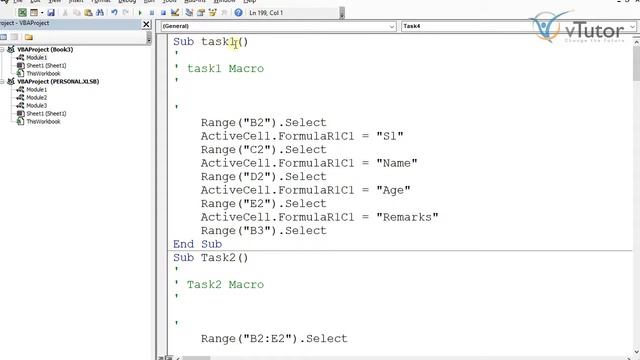Select VBAProject (PERSONAL.XLSB) in the tree
The image size is (640, 360).
click(x=58, y=82)
